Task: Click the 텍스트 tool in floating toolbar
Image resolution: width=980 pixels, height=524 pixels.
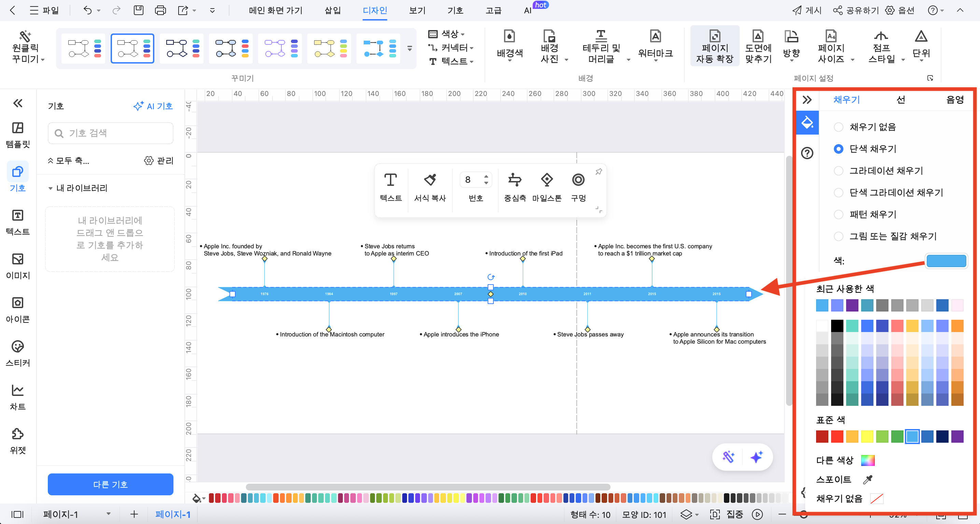Action: point(391,188)
